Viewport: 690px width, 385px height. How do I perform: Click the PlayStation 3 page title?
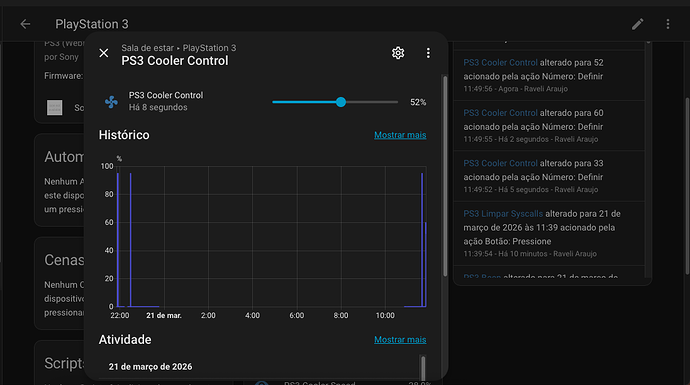click(92, 24)
